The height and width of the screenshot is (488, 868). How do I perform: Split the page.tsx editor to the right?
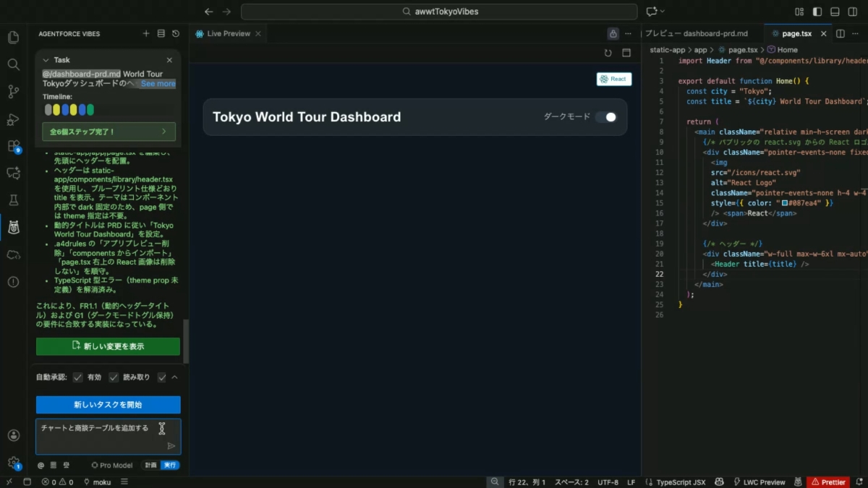tap(840, 33)
